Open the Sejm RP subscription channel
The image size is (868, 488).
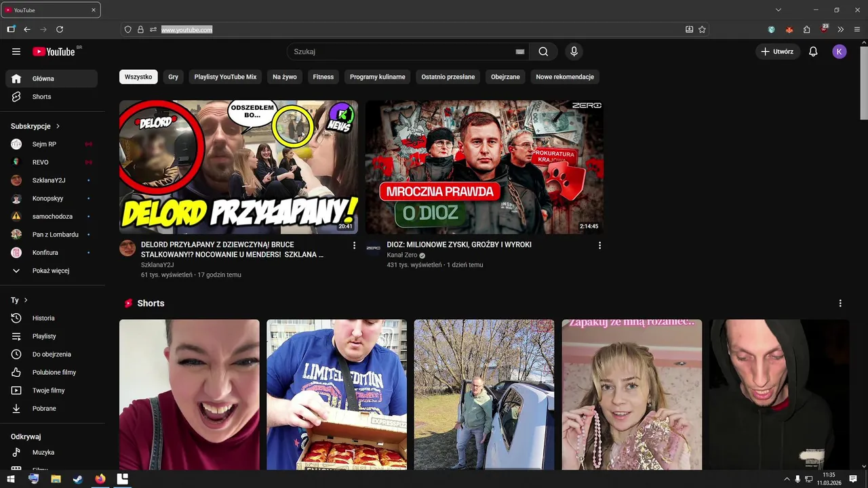point(52,144)
